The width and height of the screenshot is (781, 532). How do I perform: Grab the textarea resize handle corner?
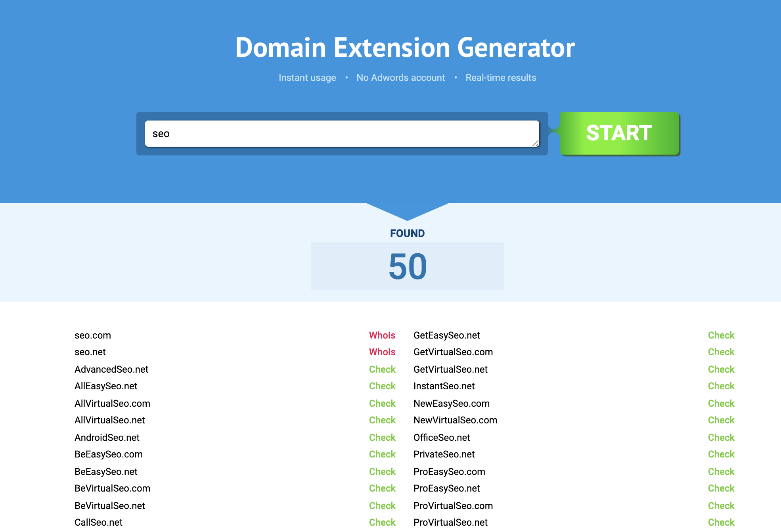point(536,143)
